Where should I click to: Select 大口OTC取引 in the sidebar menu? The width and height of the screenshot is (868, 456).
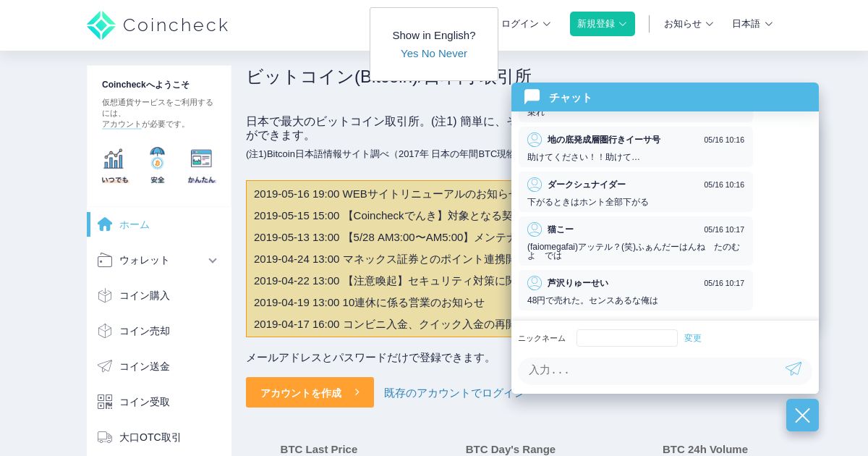pyautogui.click(x=159, y=437)
